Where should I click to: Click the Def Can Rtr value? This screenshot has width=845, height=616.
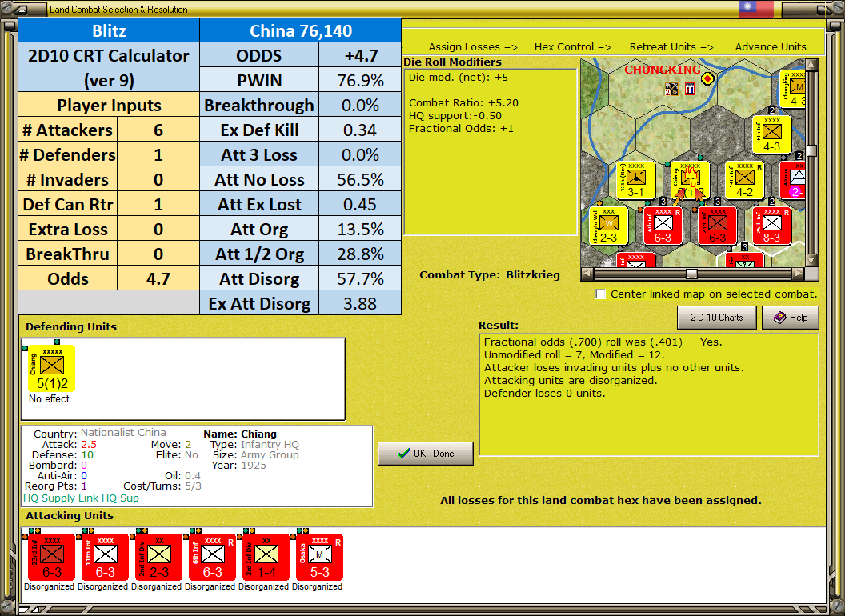(158, 204)
